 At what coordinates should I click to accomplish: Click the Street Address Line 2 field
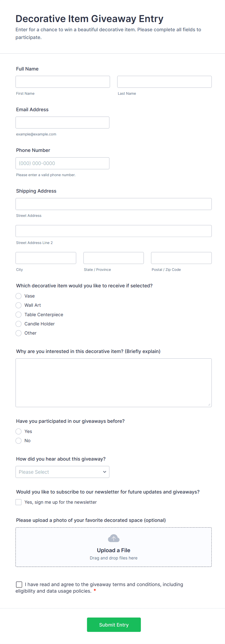tap(114, 231)
